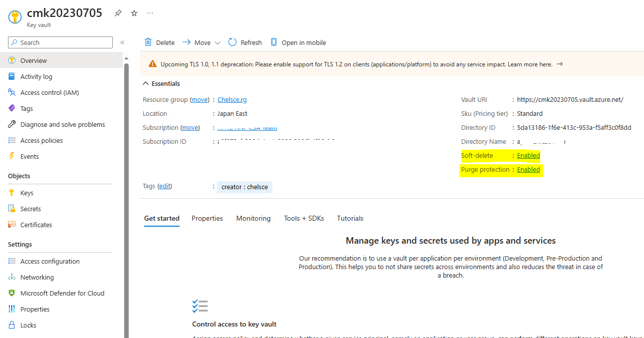
Task: Click the Delete trash can icon
Action: [148, 42]
